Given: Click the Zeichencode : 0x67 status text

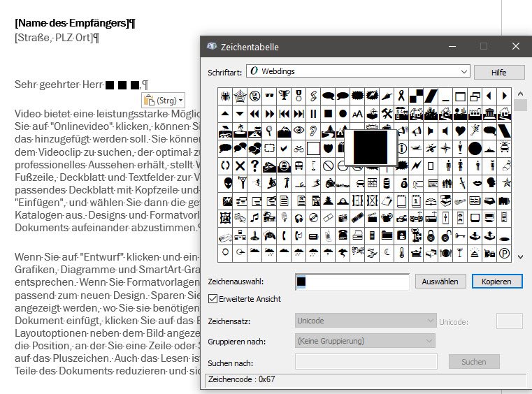Looking at the screenshot, I should [242, 379].
